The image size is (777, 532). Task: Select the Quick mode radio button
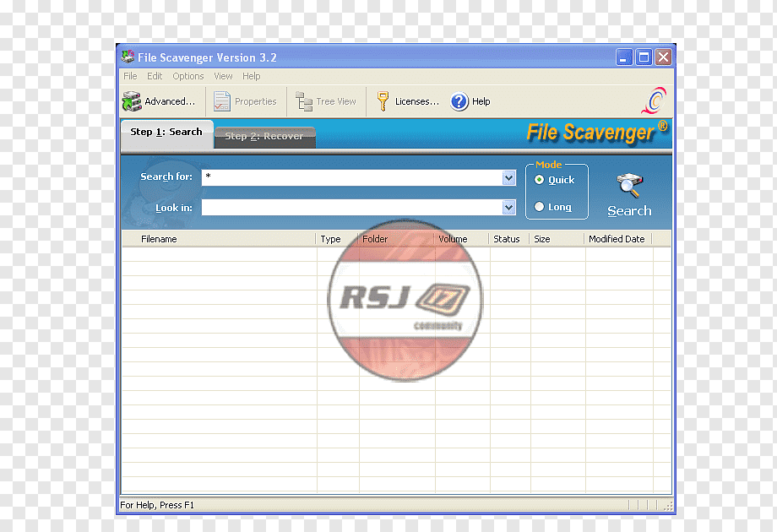[x=539, y=180]
